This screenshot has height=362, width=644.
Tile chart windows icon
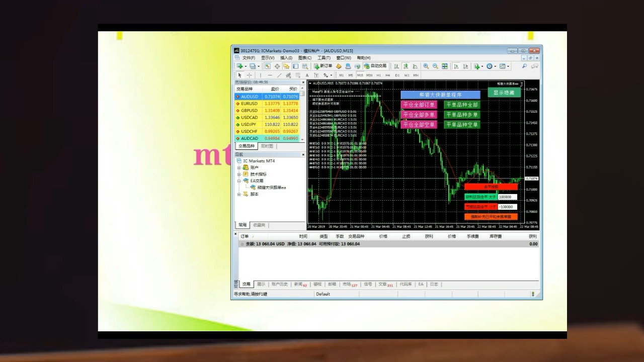coord(445,66)
